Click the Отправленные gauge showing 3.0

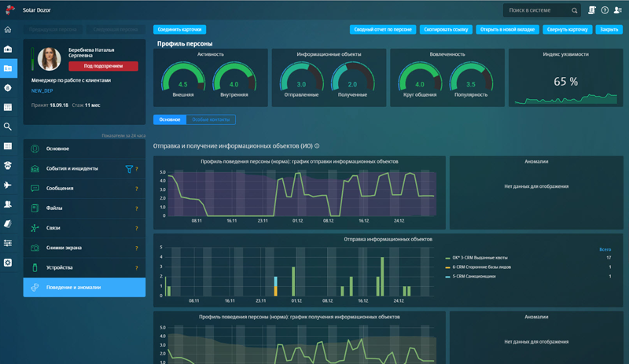pos(301,79)
